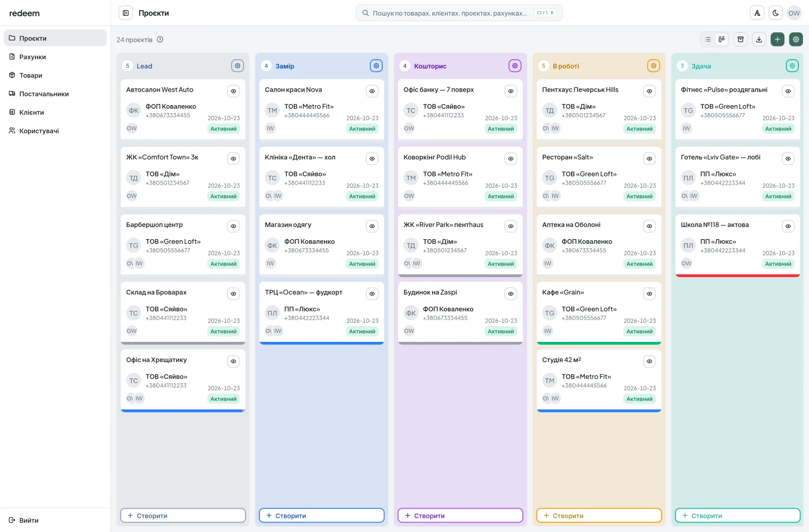Click the Активний badge on Кафе «Grain»

pos(640,332)
